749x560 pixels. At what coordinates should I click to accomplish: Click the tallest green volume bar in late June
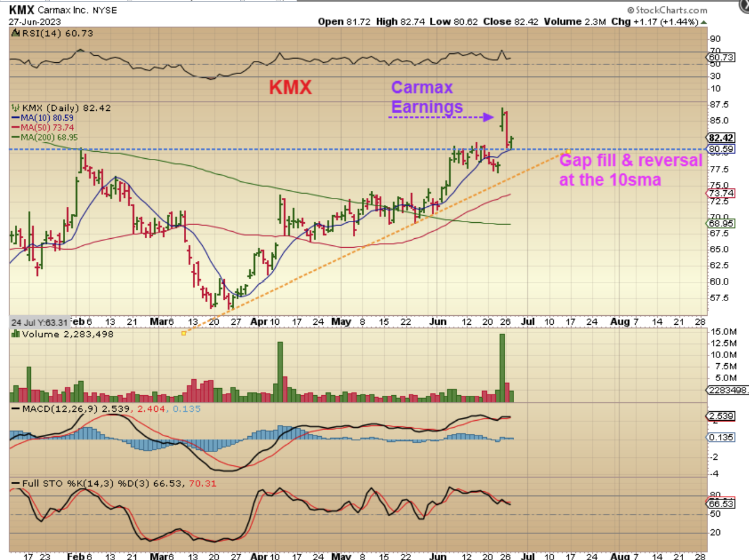(502, 368)
